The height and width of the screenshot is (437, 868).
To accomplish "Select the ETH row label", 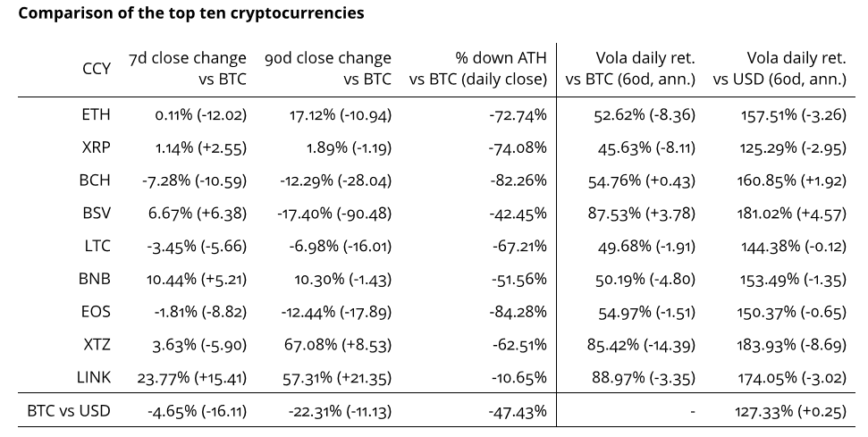I will [x=96, y=114].
